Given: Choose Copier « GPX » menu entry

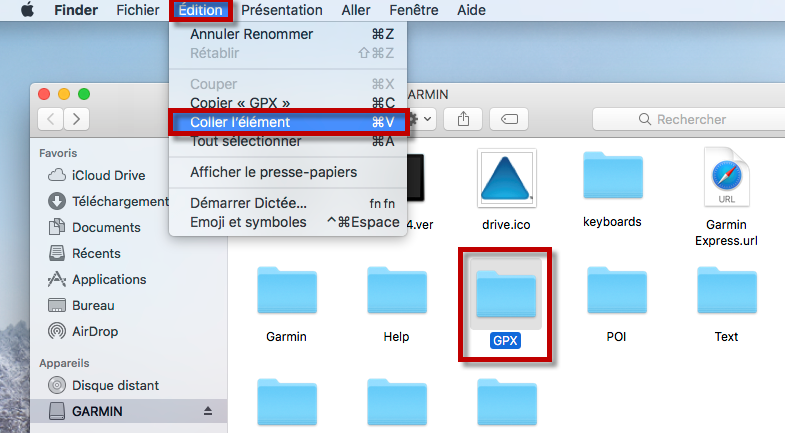Looking at the screenshot, I should (x=288, y=103).
